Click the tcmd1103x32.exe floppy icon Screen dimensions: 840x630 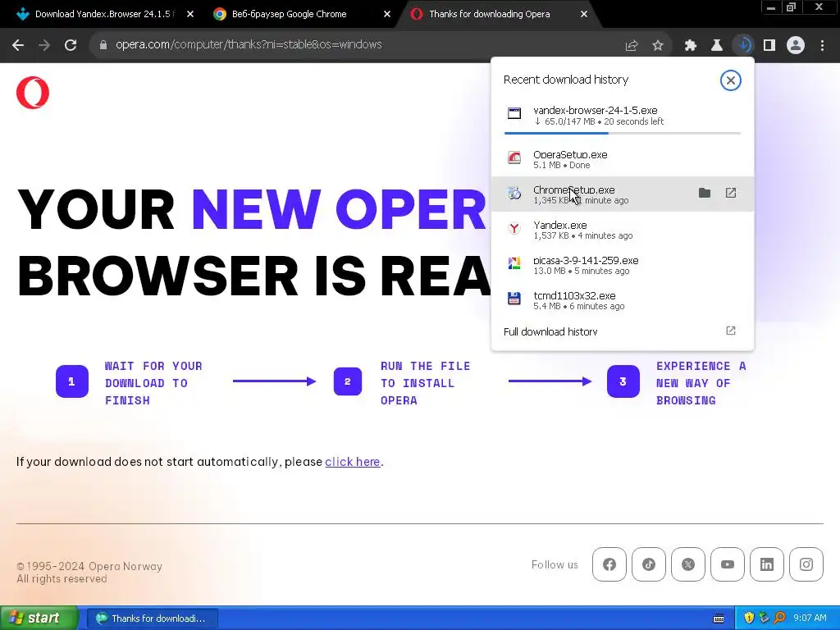[x=514, y=299]
